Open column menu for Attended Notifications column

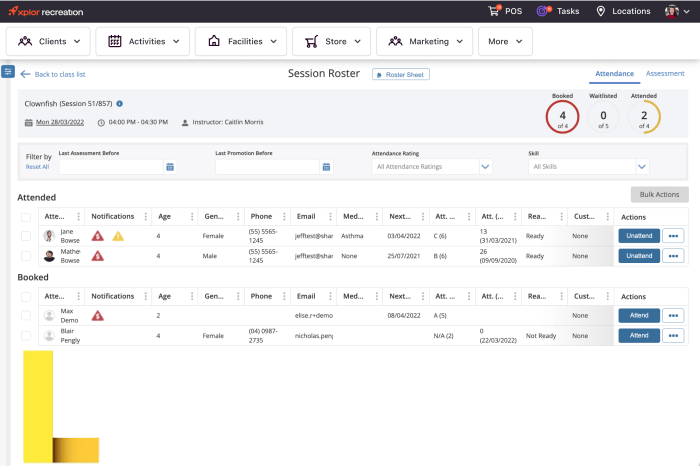(146, 216)
